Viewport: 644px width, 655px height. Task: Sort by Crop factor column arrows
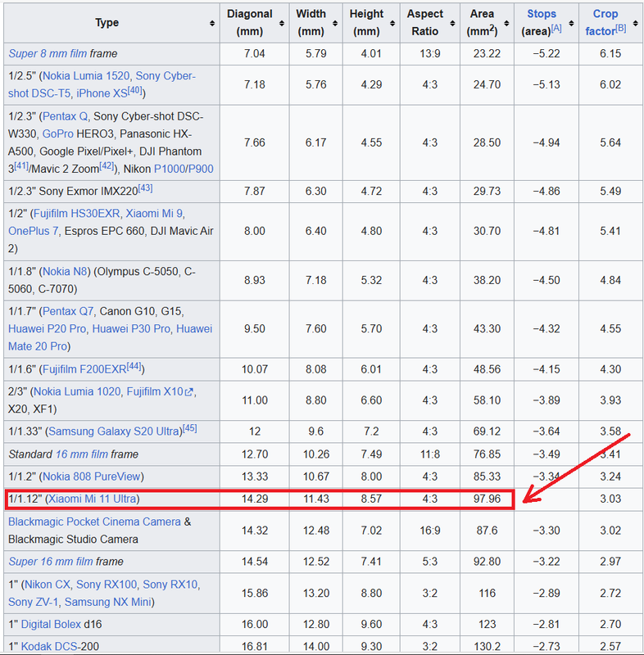(x=636, y=24)
